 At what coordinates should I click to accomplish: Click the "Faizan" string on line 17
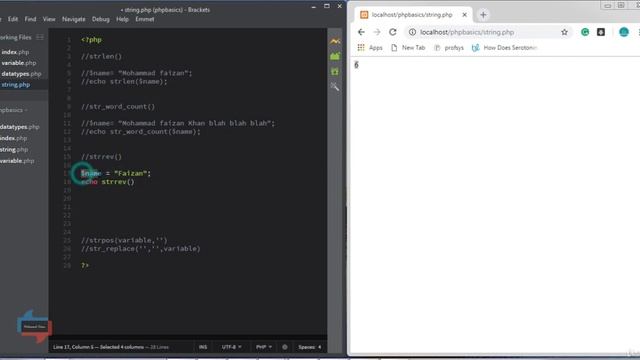point(130,173)
